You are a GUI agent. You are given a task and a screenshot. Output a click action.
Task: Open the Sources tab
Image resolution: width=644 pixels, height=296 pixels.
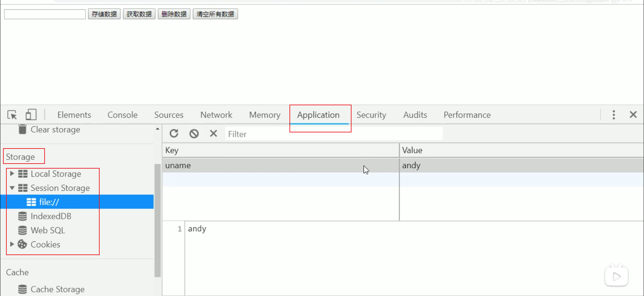(x=169, y=115)
